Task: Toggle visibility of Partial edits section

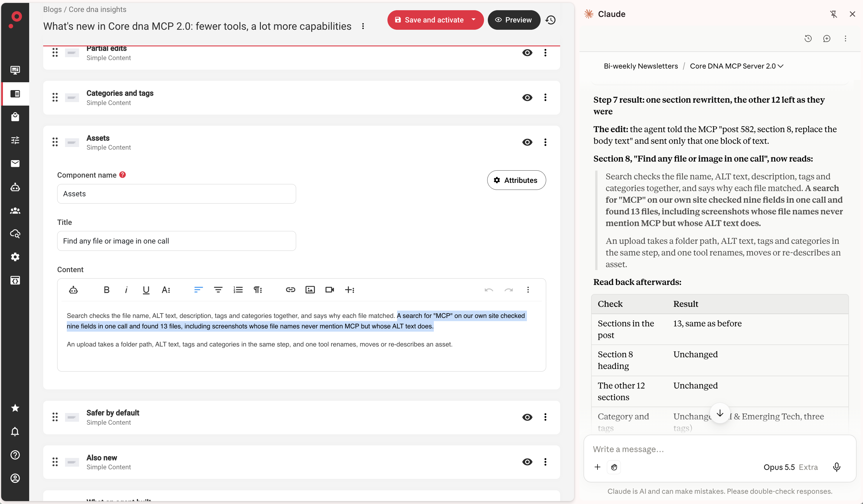Action: 527,52
